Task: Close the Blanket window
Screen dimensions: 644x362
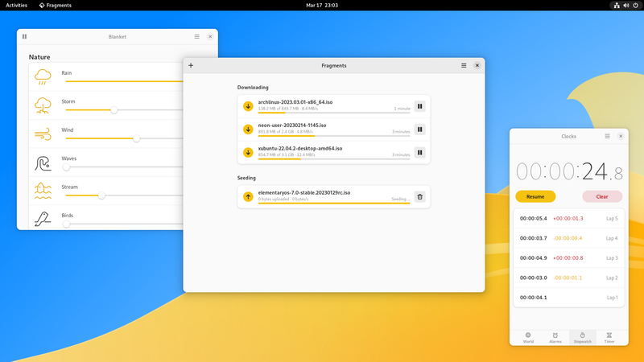Action: (x=210, y=36)
